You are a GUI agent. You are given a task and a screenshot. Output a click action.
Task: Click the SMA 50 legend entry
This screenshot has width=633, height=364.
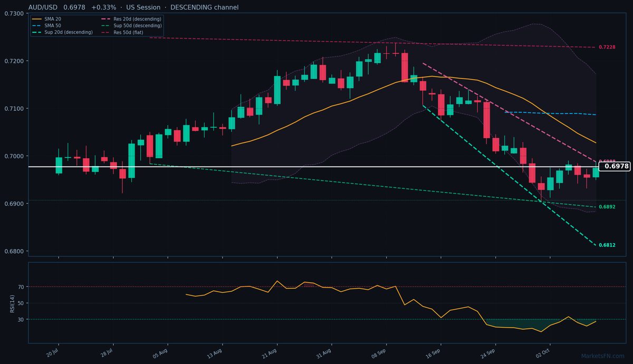tap(46, 25)
